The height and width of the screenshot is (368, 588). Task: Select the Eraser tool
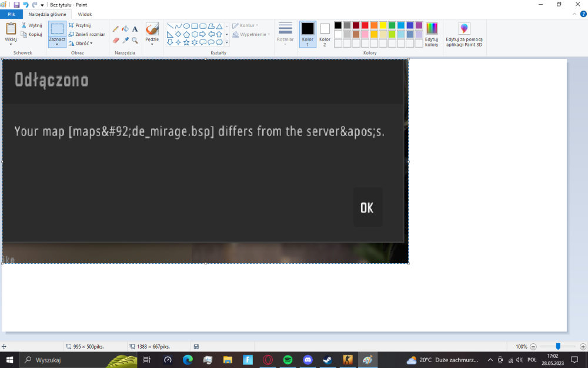[x=115, y=40]
